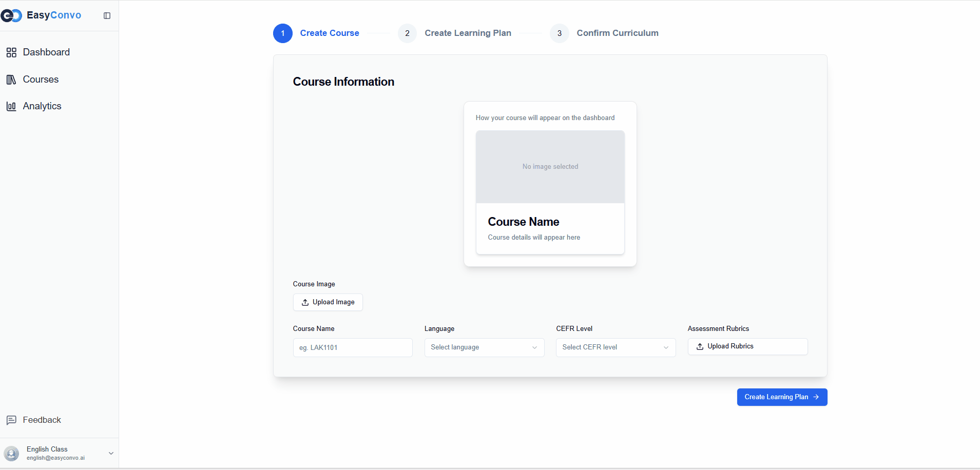Select the Confirm Curriculum step label
The image size is (980, 470).
click(x=617, y=33)
